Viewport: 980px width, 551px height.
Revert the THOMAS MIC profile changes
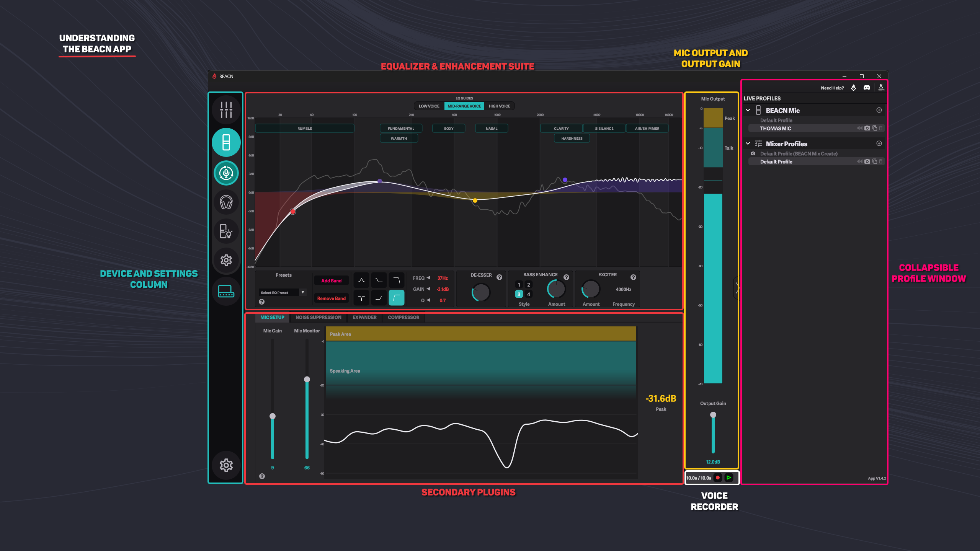[x=860, y=128]
